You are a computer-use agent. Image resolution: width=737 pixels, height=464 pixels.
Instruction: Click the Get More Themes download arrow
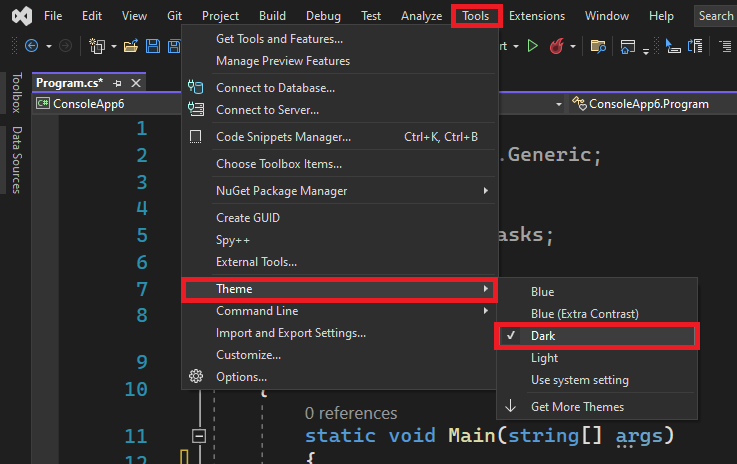[x=510, y=406]
